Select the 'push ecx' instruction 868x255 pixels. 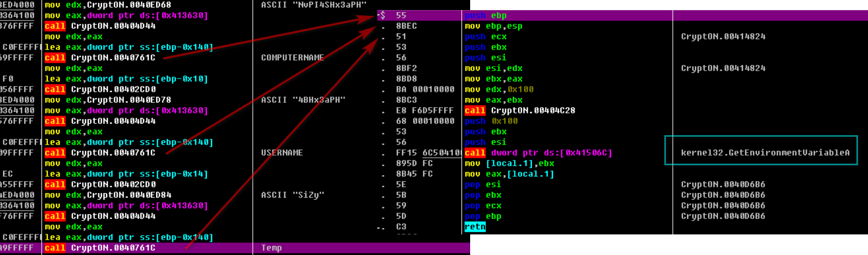coord(485,36)
